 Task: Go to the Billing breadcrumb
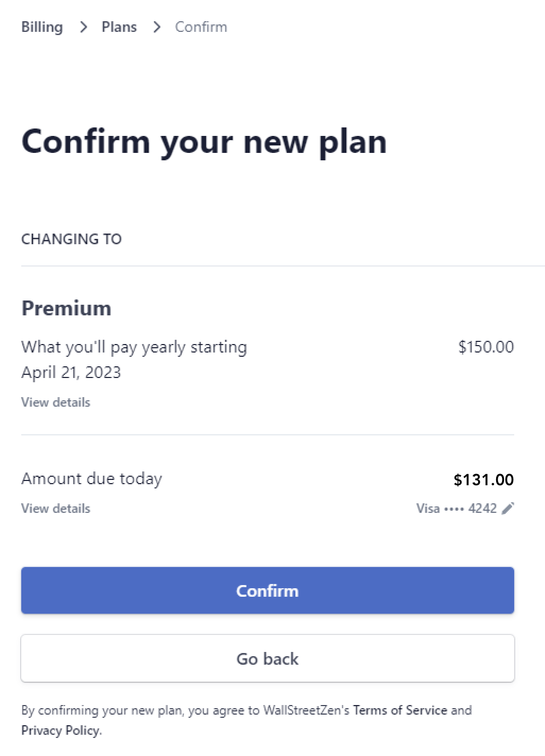click(42, 27)
